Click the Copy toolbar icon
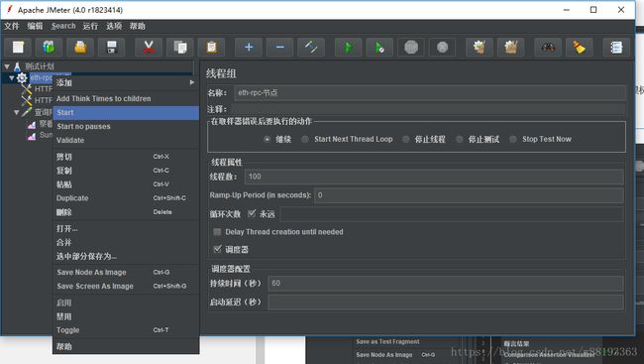 tap(180, 48)
